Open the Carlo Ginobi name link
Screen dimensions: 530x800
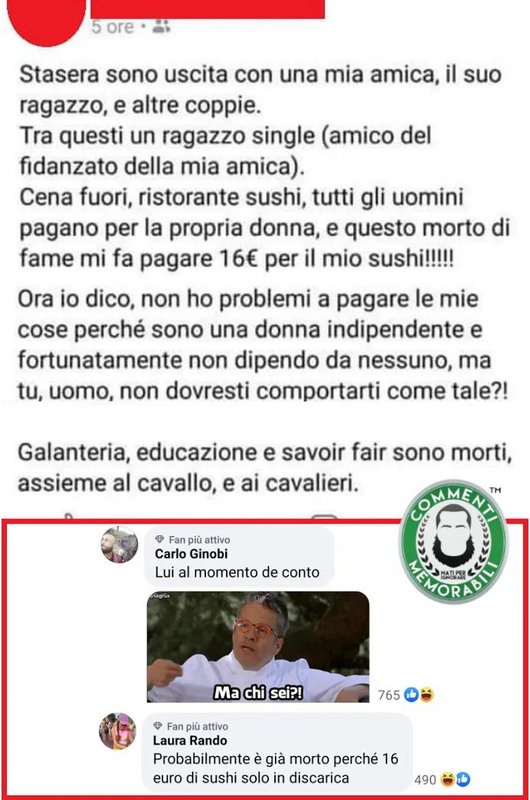pos(191,554)
